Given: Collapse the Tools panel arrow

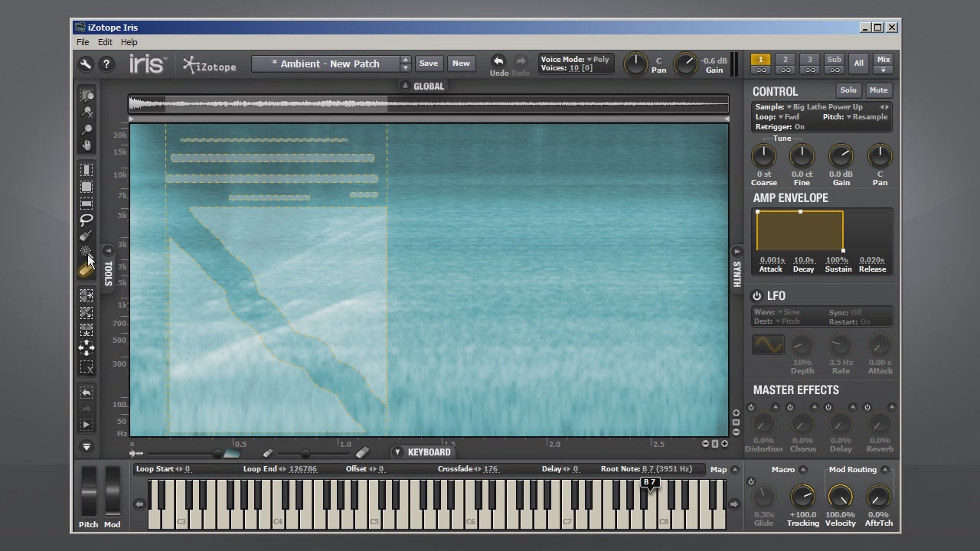Looking at the screenshot, I should pos(108,250).
